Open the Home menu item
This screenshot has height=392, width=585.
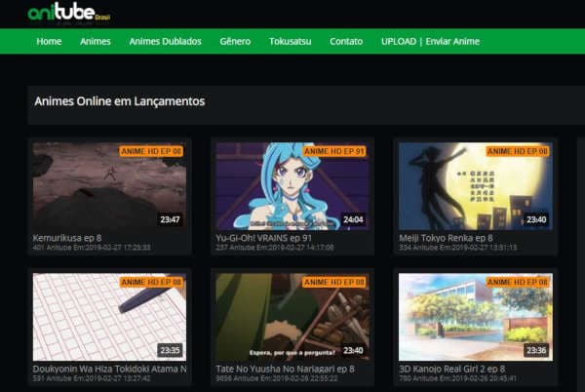point(49,41)
